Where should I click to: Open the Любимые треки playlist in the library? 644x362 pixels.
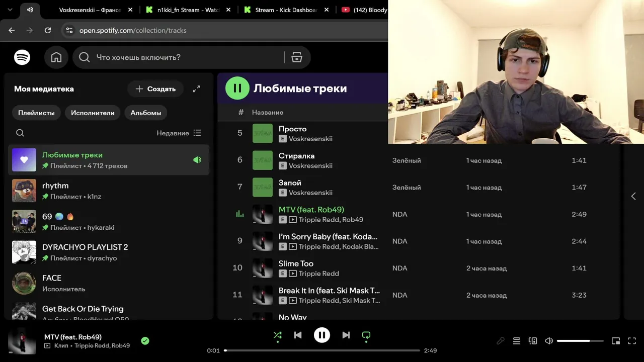point(109,160)
